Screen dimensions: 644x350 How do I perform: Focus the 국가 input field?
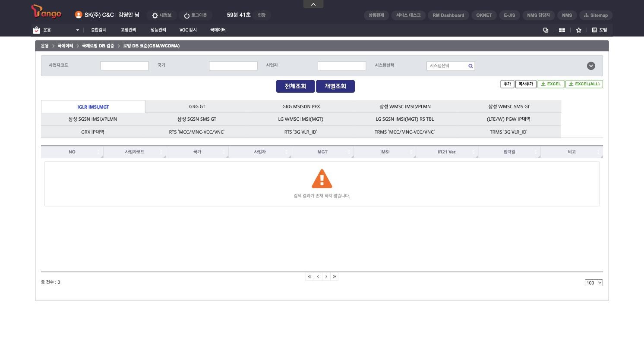[233, 66]
